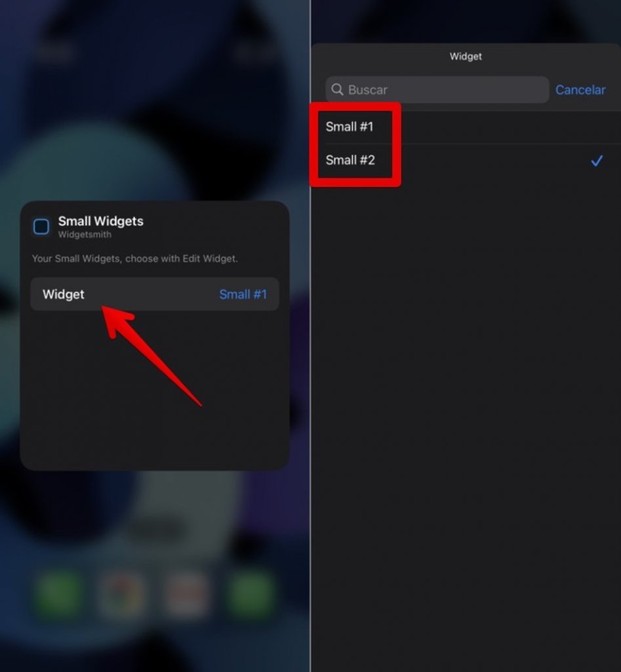Image resolution: width=621 pixels, height=672 pixels.
Task: Dismiss the panel via the blurred background above
Action: pyautogui.click(x=154, y=98)
